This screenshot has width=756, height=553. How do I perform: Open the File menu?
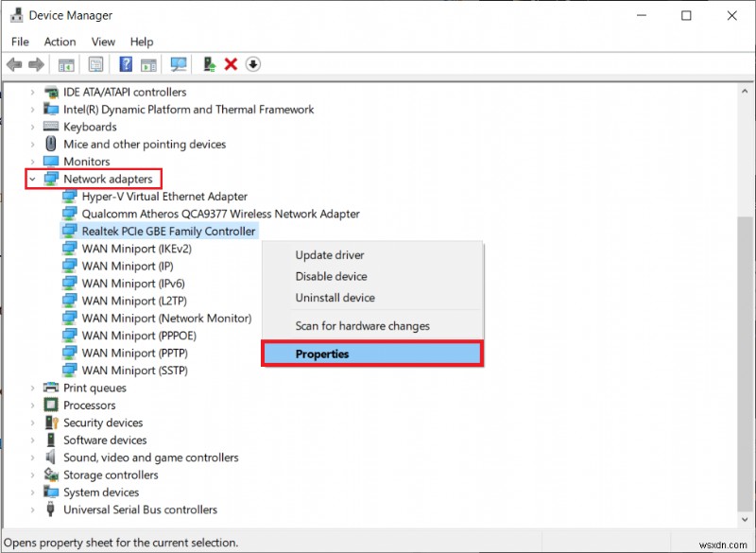click(x=20, y=42)
